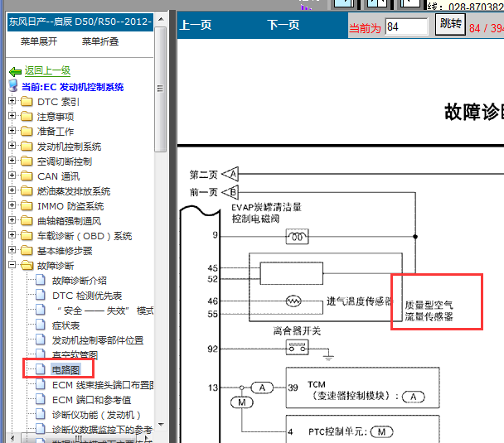Click sidebar scrollbar down arrow

[161, 425]
